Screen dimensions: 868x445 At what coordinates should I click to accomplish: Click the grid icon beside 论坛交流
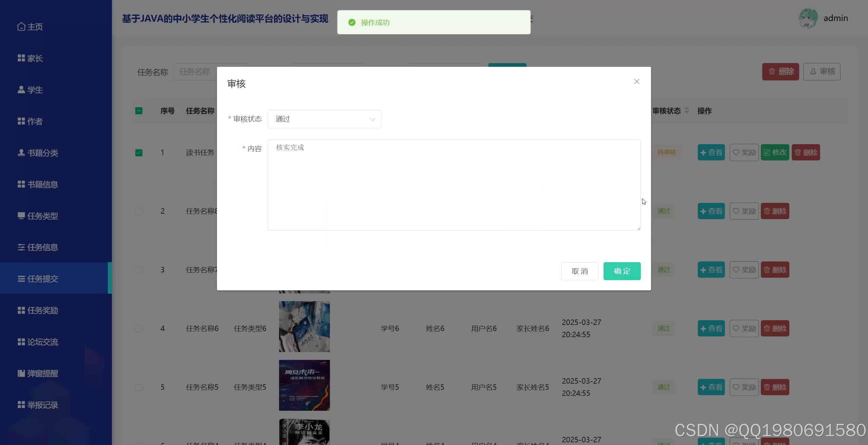pos(21,342)
